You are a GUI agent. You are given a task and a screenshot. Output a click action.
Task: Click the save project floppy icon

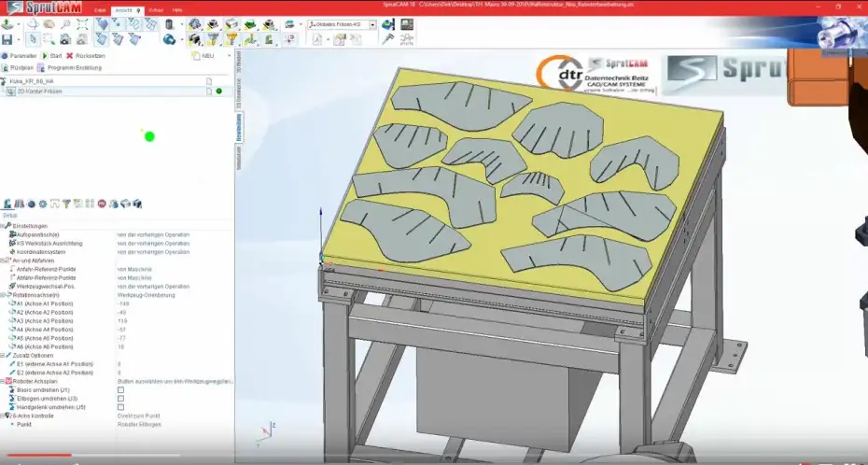coord(7,39)
